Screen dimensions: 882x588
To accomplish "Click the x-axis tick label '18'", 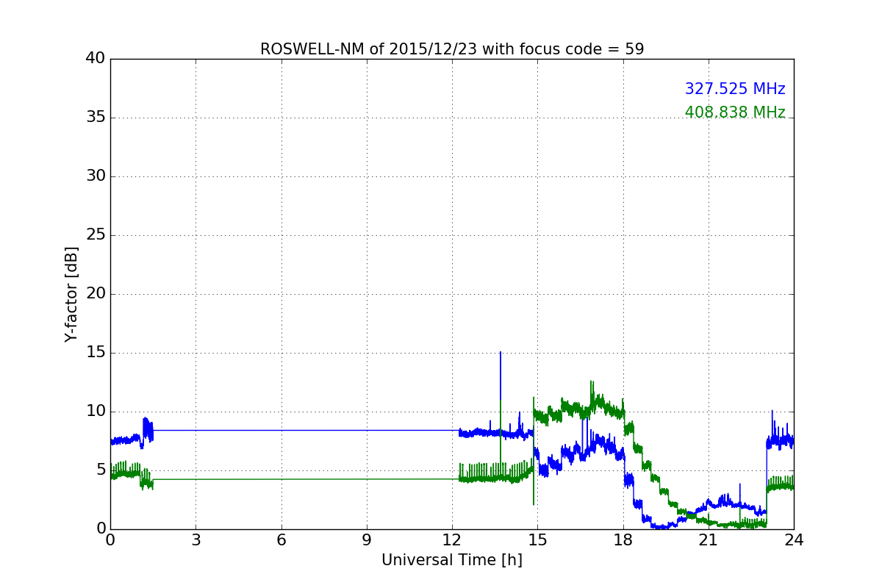I will coord(623,540).
